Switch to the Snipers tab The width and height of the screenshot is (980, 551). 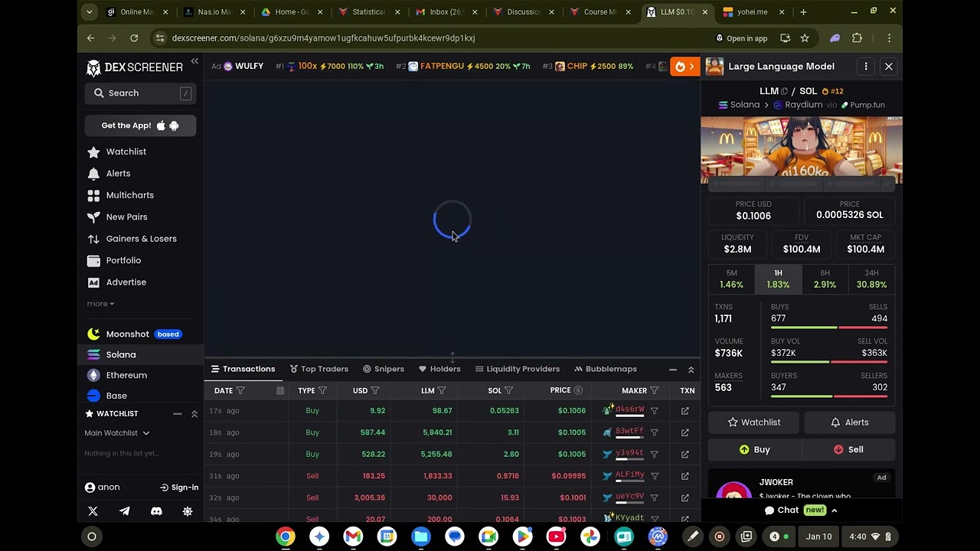[383, 369]
